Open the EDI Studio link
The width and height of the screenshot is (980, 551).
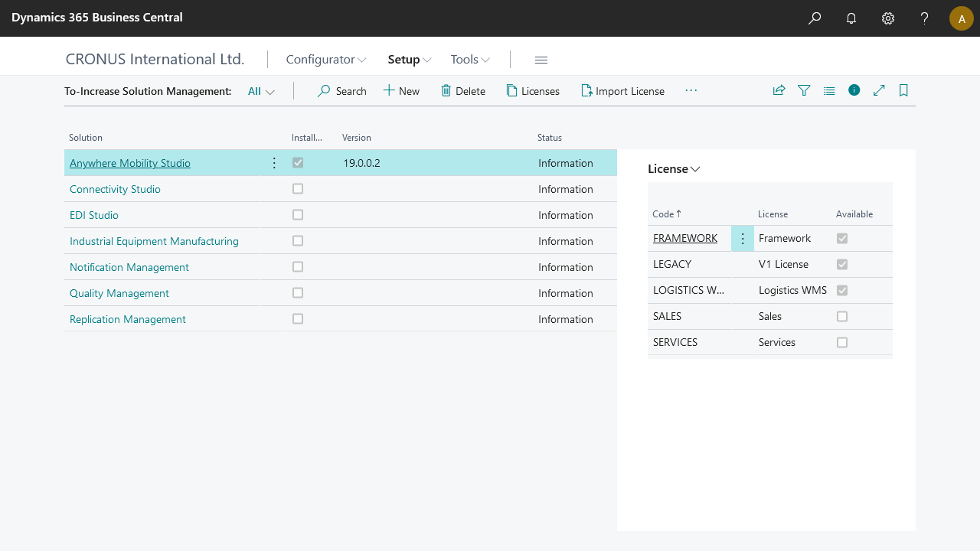94,215
